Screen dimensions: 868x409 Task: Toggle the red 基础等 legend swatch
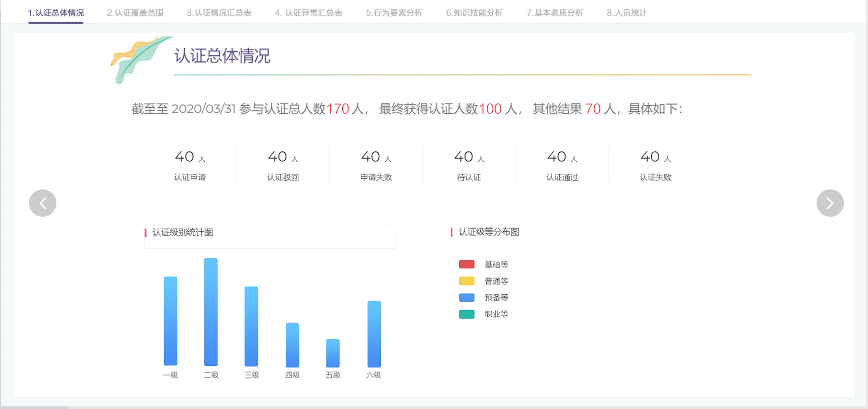coord(467,264)
